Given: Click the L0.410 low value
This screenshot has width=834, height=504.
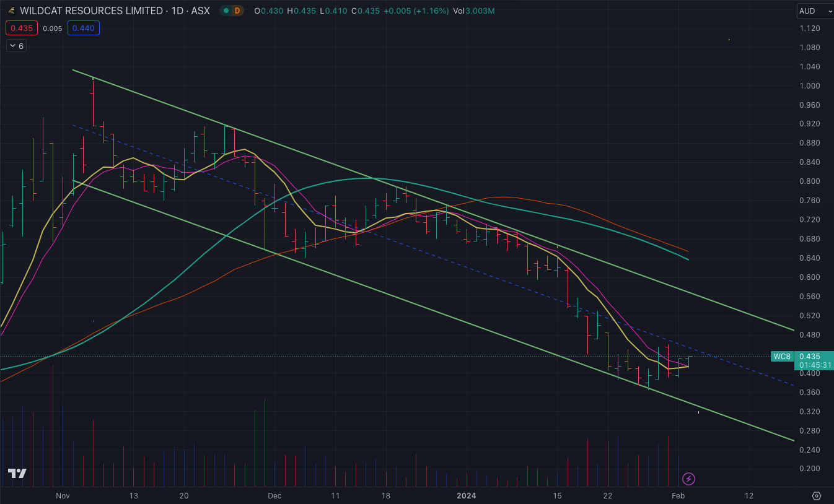Looking at the screenshot, I should pyautogui.click(x=333, y=11).
